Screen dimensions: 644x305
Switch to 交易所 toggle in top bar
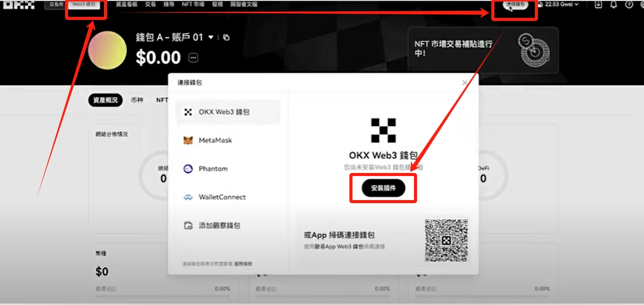click(56, 4)
